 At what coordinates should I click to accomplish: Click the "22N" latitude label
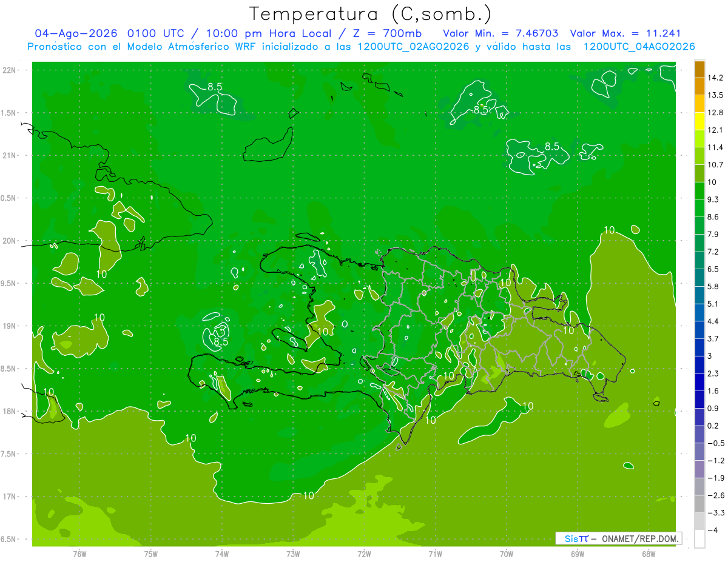pyautogui.click(x=9, y=70)
